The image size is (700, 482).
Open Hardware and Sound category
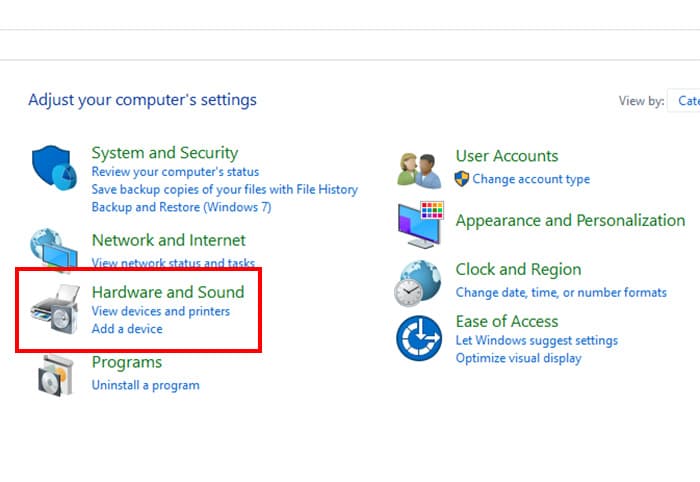click(x=168, y=292)
